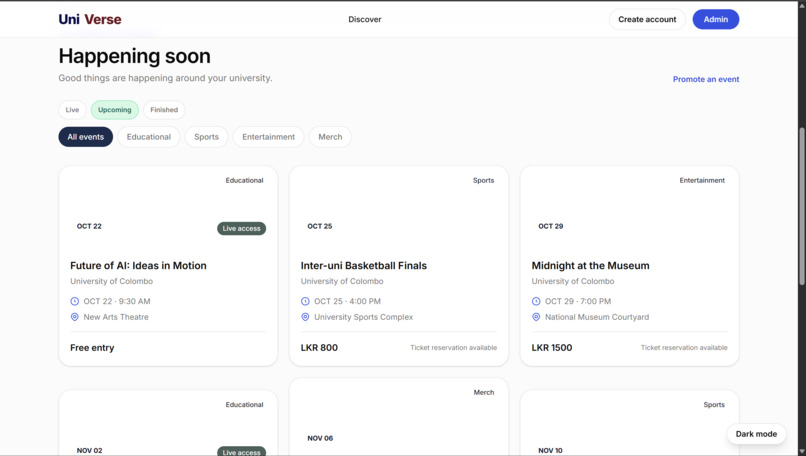Click Sports tag on Basketball Finals card
The width and height of the screenshot is (806, 456).
pyautogui.click(x=483, y=180)
